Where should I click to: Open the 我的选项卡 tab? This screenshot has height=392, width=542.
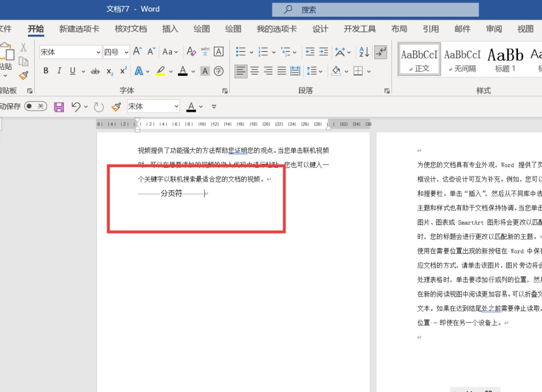[x=277, y=29]
